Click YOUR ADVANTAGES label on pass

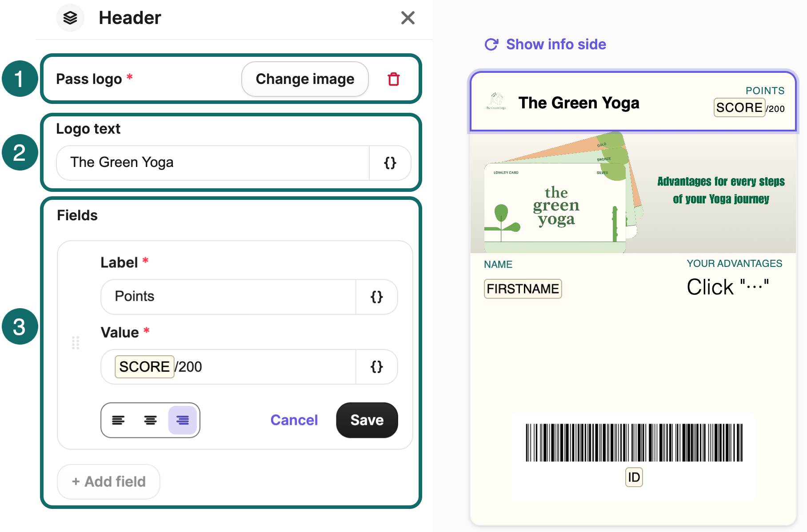pos(734,264)
